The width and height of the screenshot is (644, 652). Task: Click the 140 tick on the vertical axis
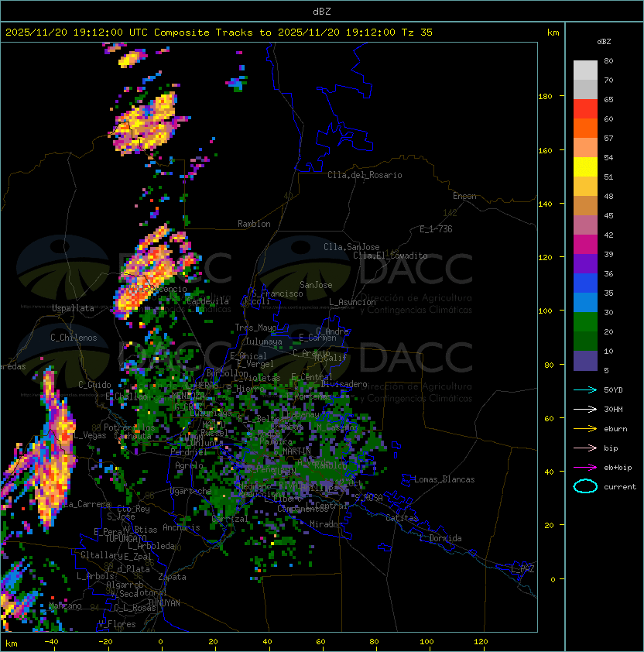point(545,204)
